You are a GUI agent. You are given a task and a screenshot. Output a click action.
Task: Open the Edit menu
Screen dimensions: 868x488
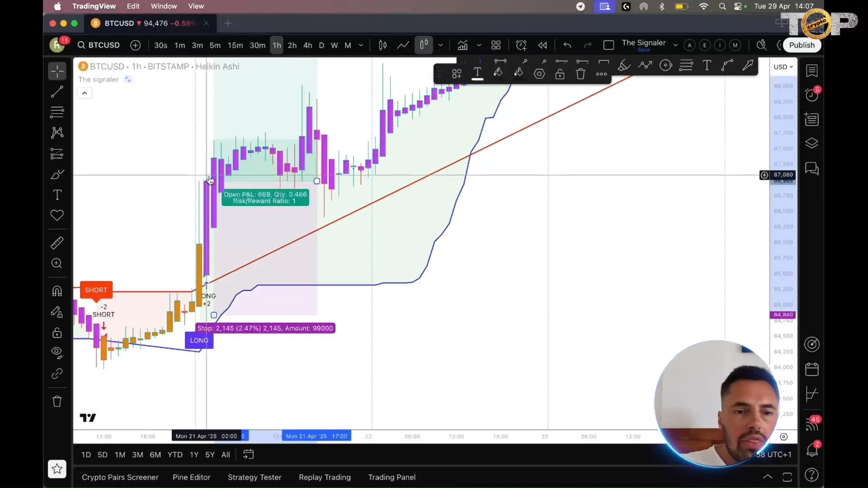coord(133,6)
